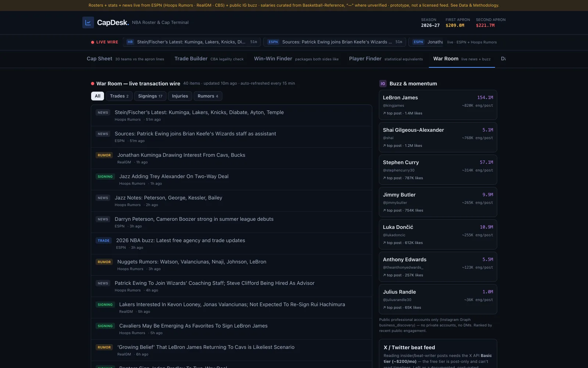The height and width of the screenshot is (368, 588).
Task: Open the Anthony Edwards buzz card
Action: click(438, 267)
